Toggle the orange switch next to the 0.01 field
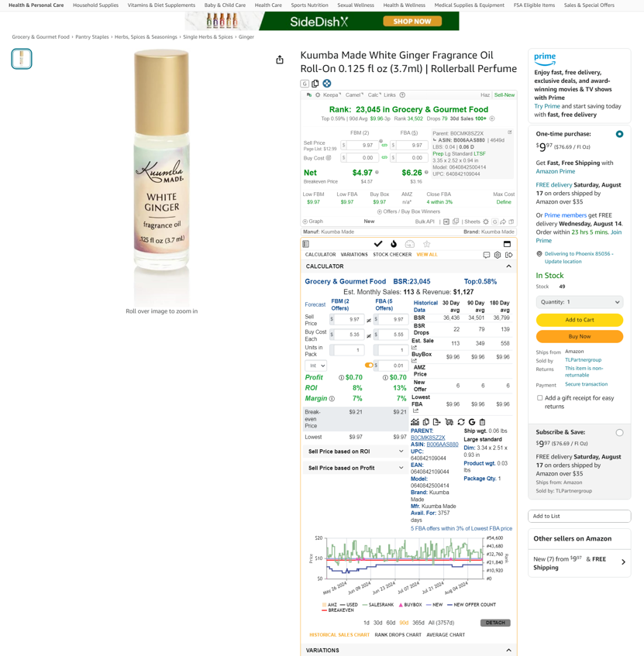The height and width of the screenshot is (656, 644). (x=369, y=366)
